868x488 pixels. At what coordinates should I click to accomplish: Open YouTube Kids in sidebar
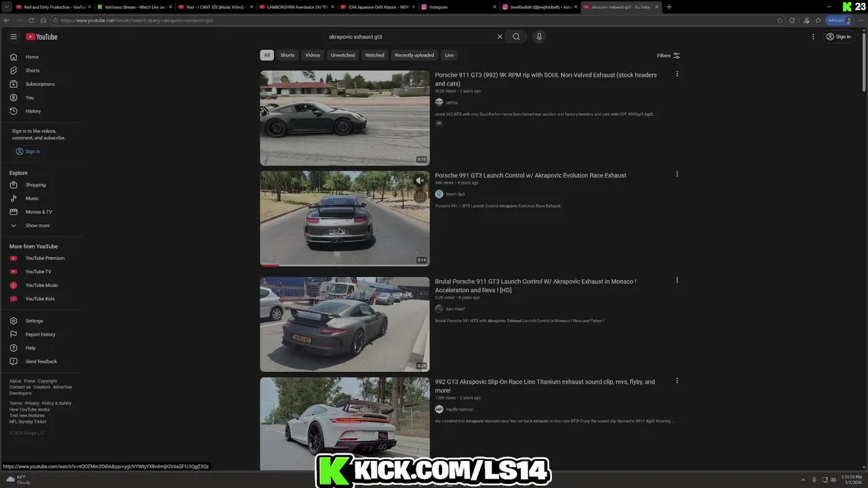click(x=41, y=299)
